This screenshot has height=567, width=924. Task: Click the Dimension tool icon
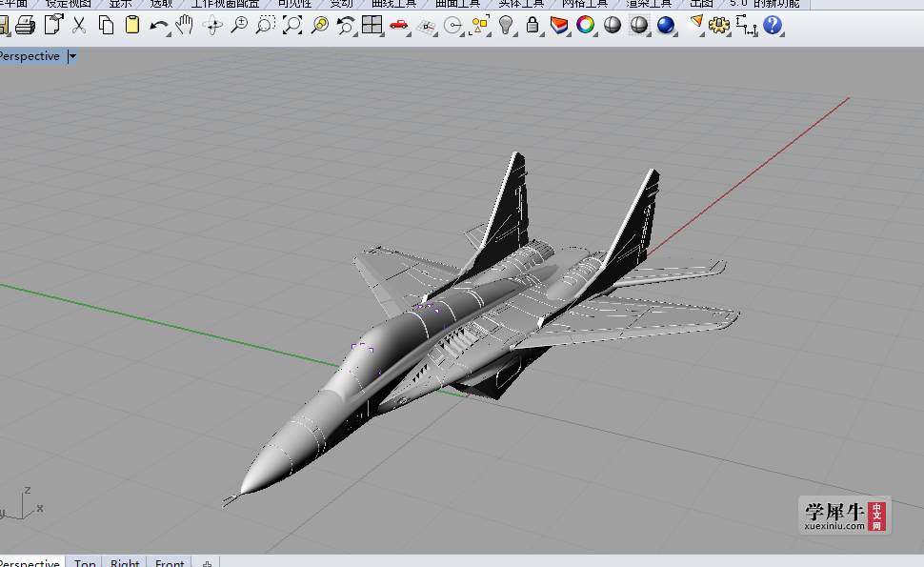tap(746, 26)
